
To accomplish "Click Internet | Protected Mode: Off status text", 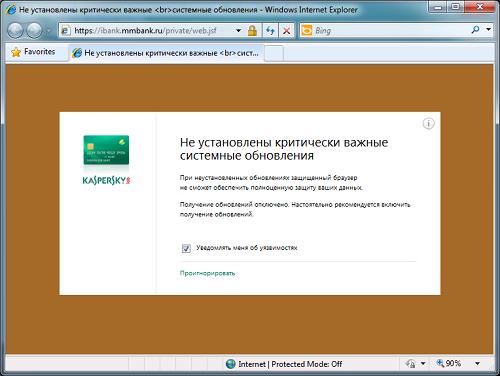I will pyautogui.click(x=290, y=364).
